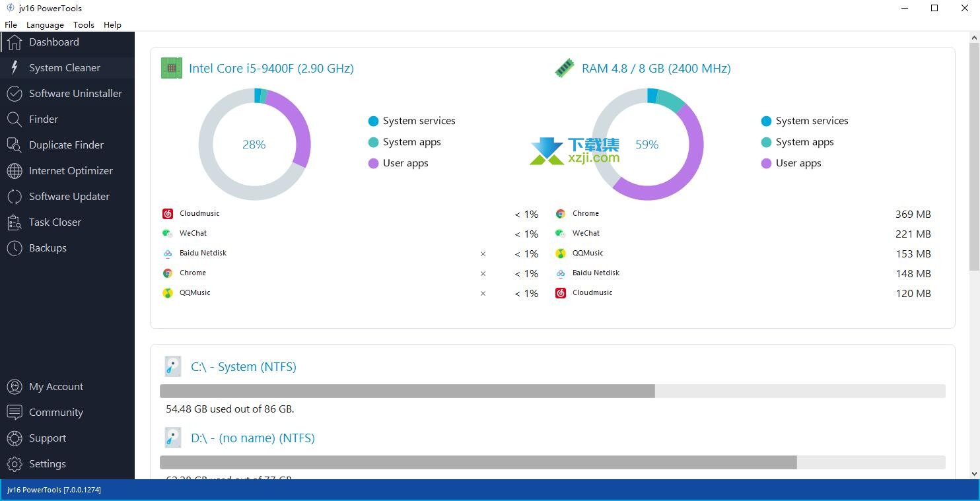Open the File menu
Image resolution: width=980 pixels, height=501 pixels.
point(11,25)
